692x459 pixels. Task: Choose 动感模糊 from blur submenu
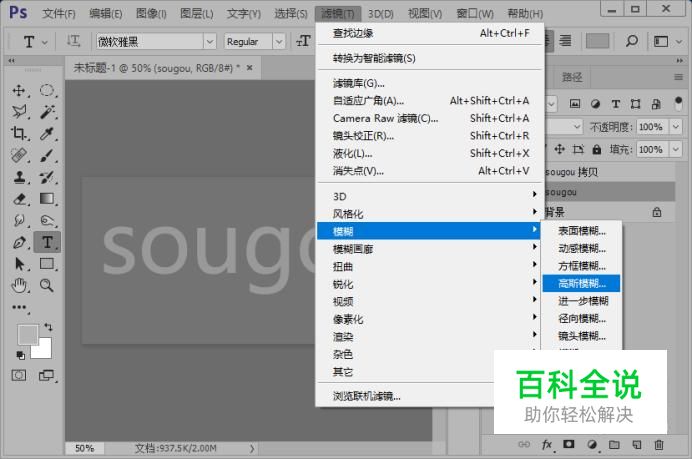click(x=581, y=248)
